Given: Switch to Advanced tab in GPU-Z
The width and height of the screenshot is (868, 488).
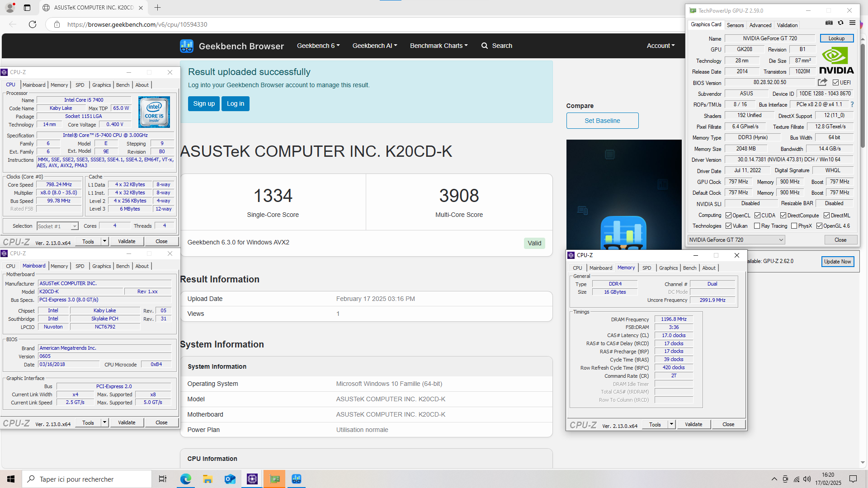Looking at the screenshot, I should [760, 25].
